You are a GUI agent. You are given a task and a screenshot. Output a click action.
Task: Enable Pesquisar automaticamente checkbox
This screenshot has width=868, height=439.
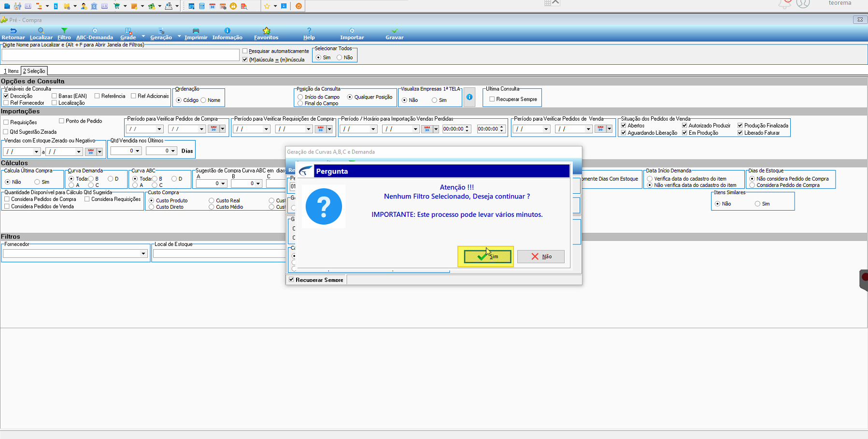coord(245,51)
